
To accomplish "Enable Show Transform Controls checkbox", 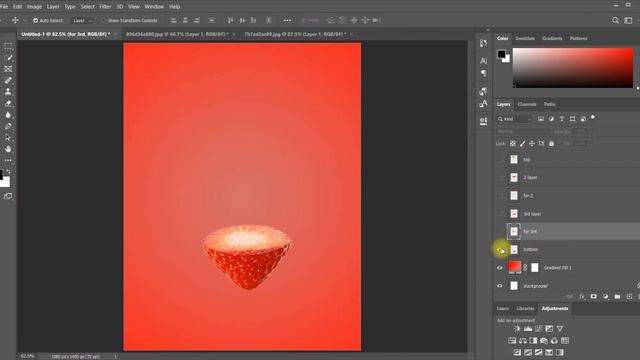I will point(103,20).
